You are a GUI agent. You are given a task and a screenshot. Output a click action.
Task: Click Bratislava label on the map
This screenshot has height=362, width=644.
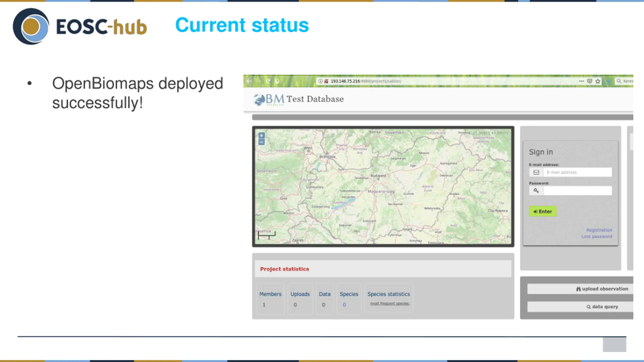pos(327,157)
